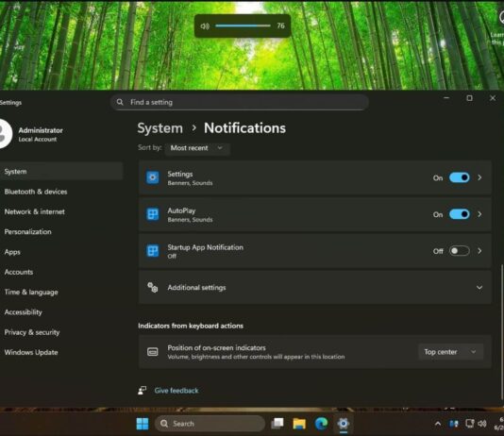Click the system tray volume icon
504x436 pixels.
[x=482, y=424]
